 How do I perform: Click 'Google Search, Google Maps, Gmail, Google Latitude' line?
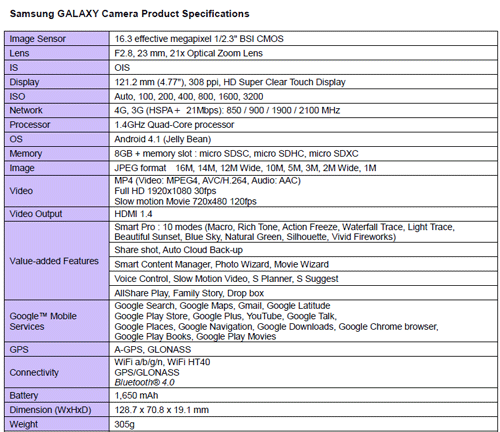coord(222,306)
